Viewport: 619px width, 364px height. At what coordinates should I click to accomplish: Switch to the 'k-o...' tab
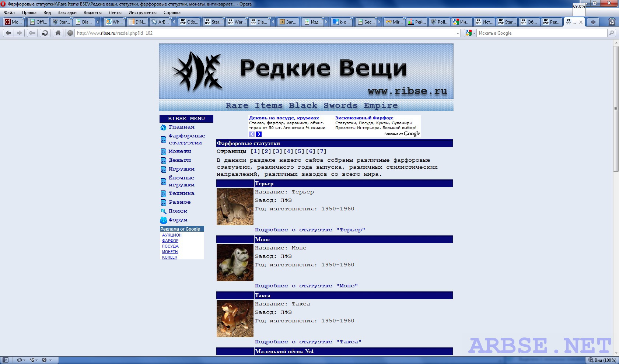pos(341,22)
